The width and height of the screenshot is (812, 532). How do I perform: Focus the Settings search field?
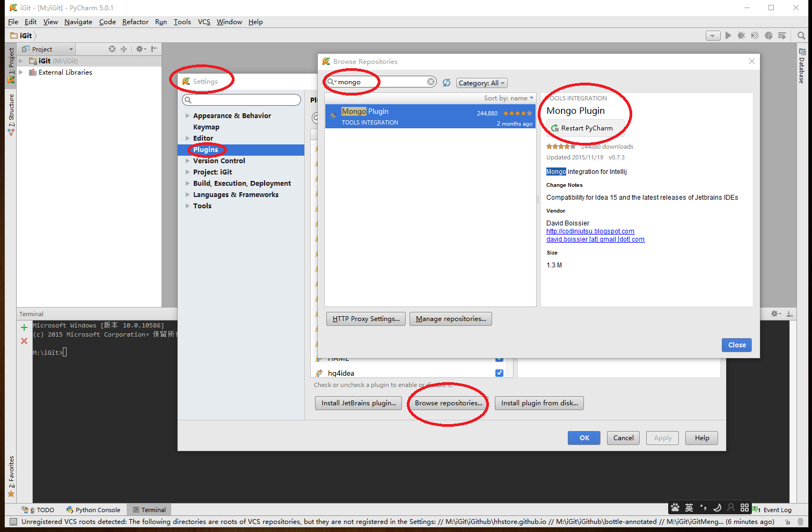[242, 100]
